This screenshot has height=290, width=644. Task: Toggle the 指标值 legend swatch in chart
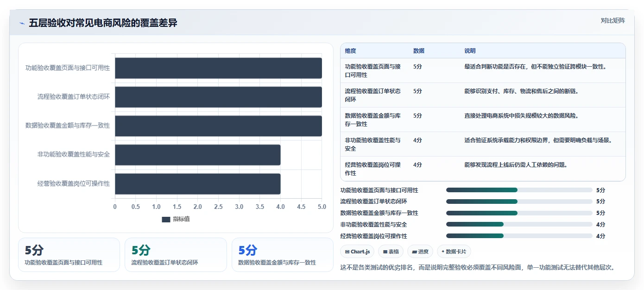click(166, 219)
